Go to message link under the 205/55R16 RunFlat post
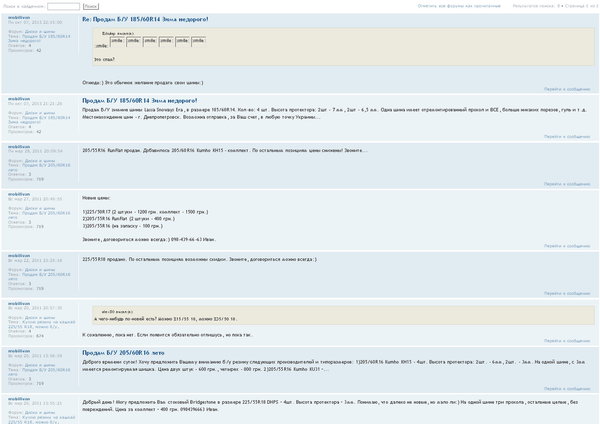The height and width of the screenshot is (424, 600). (568, 183)
